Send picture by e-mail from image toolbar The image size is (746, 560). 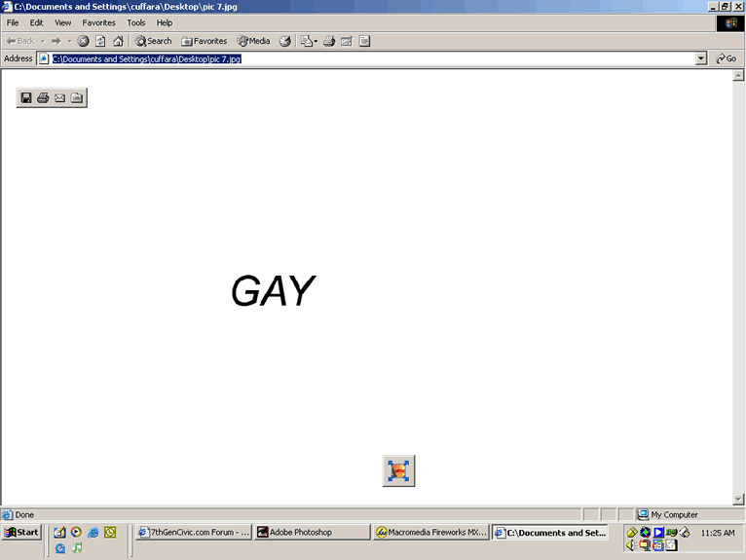(x=59, y=97)
